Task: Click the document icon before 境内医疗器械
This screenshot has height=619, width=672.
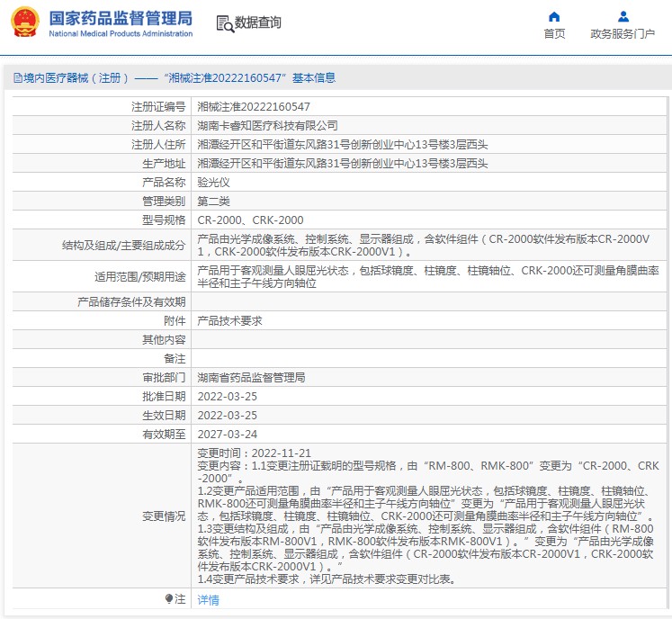Action: (18, 78)
